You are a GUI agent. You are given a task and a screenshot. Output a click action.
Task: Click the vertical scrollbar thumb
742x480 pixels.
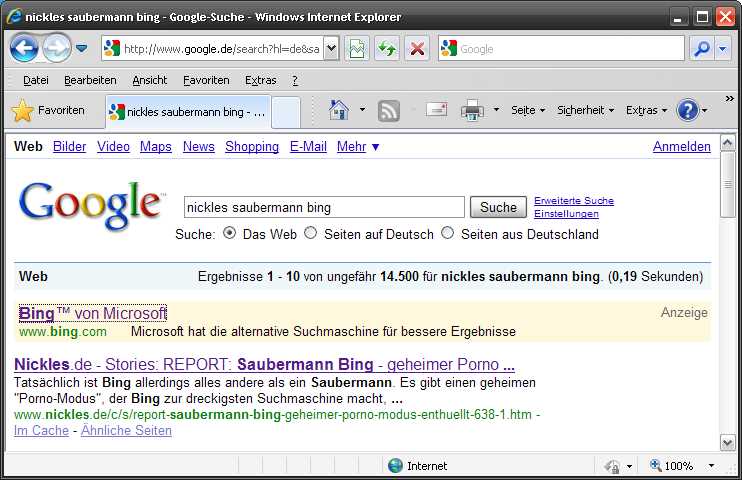pos(727,185)
